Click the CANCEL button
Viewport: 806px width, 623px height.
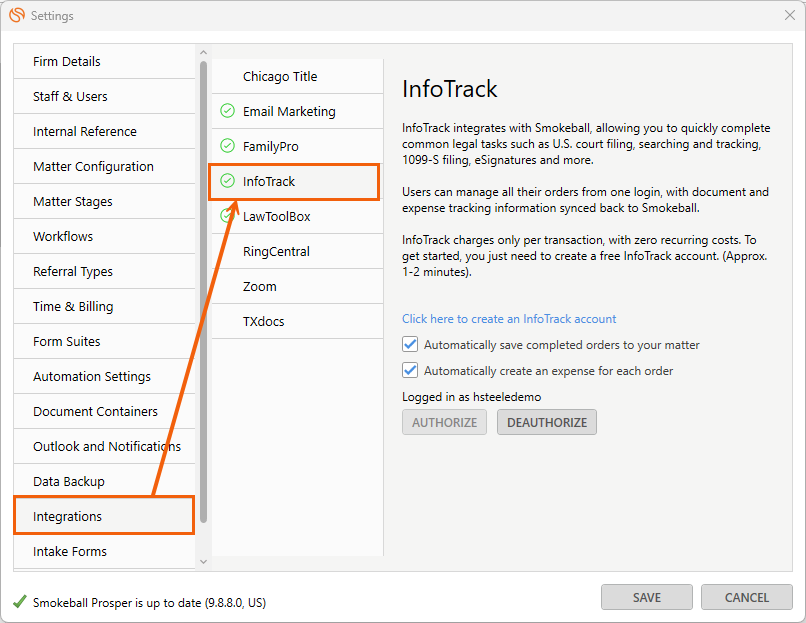(x=746, y=597)
